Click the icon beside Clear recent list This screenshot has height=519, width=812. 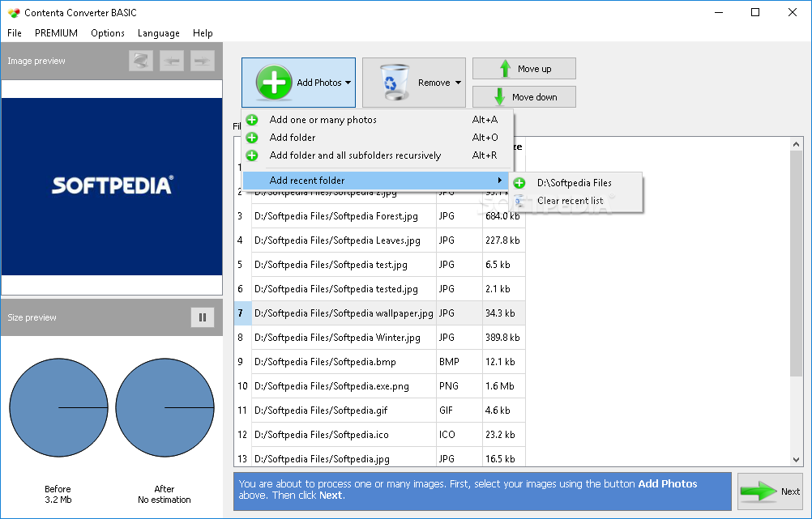point(519,201)
